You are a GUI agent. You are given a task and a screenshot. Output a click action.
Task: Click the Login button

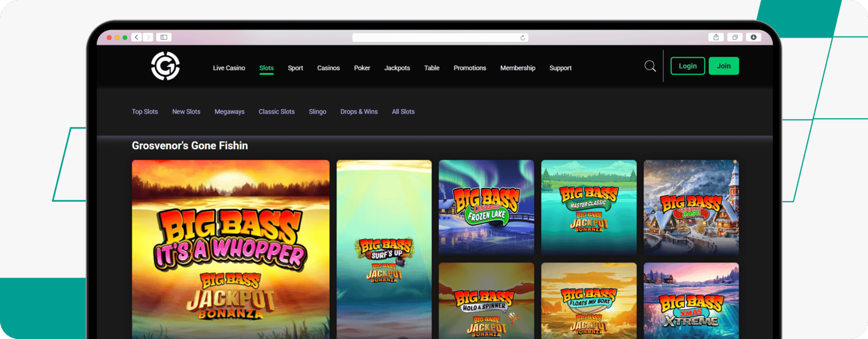688,66
